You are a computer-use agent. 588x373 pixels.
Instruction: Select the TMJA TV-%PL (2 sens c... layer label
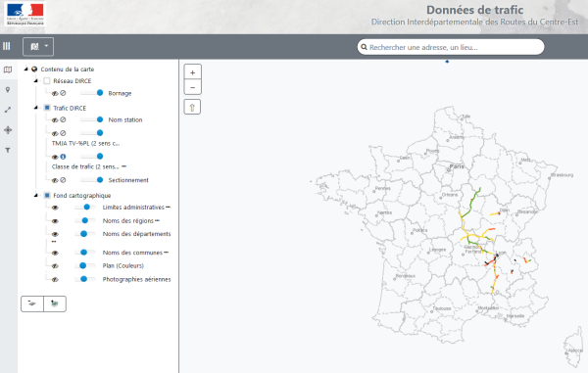[x=85, y=143]
